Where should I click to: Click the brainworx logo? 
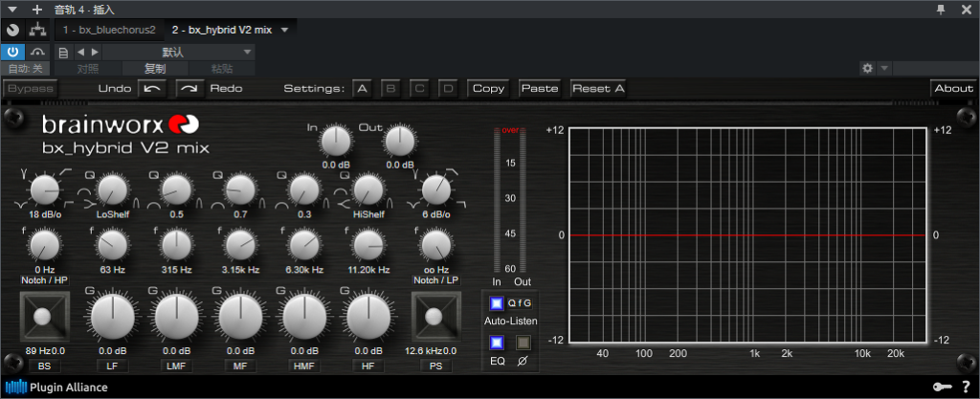[121, 125]
